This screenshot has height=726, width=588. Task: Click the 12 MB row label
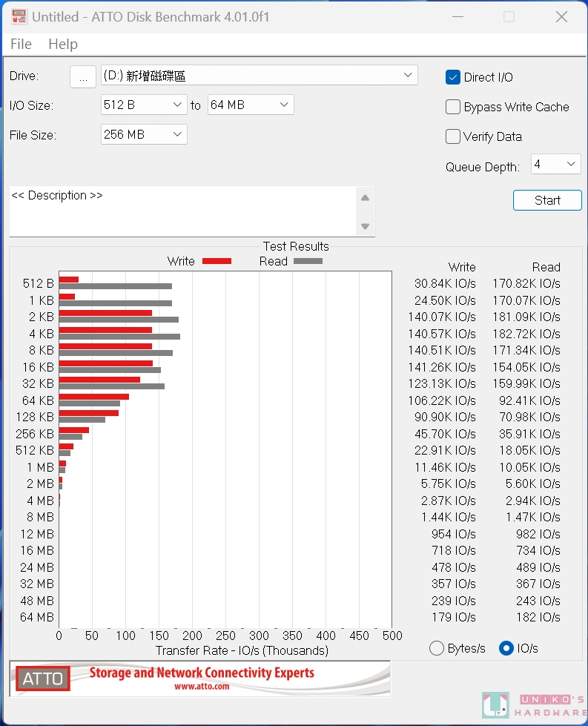(37, 534)
